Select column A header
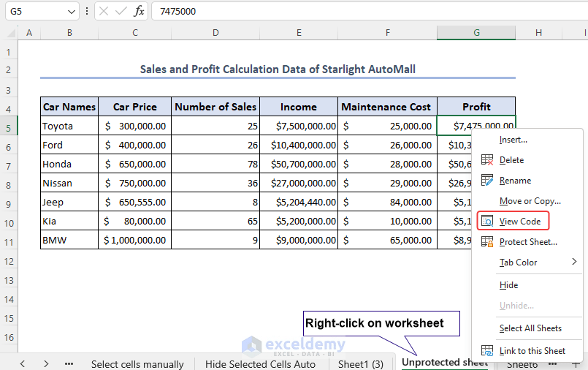The width and height of the screenshot is (588, 370). click(29, 33)
